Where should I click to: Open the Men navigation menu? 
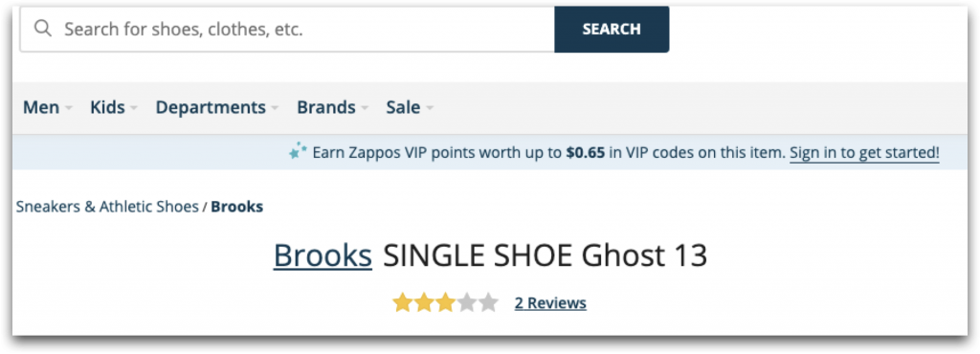point(41,107)
